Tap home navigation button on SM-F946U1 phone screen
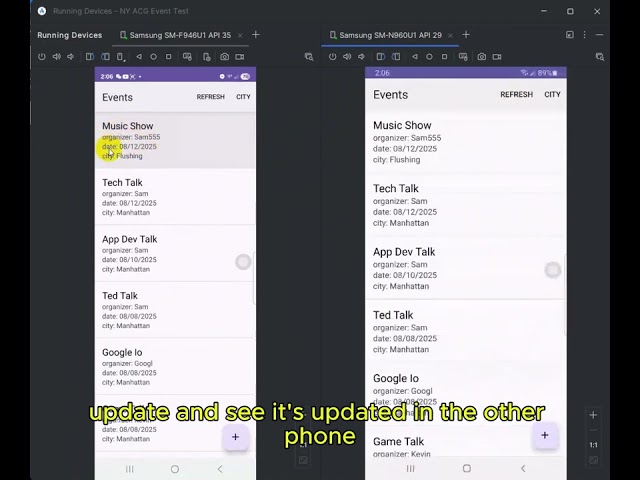 (175, 469)
